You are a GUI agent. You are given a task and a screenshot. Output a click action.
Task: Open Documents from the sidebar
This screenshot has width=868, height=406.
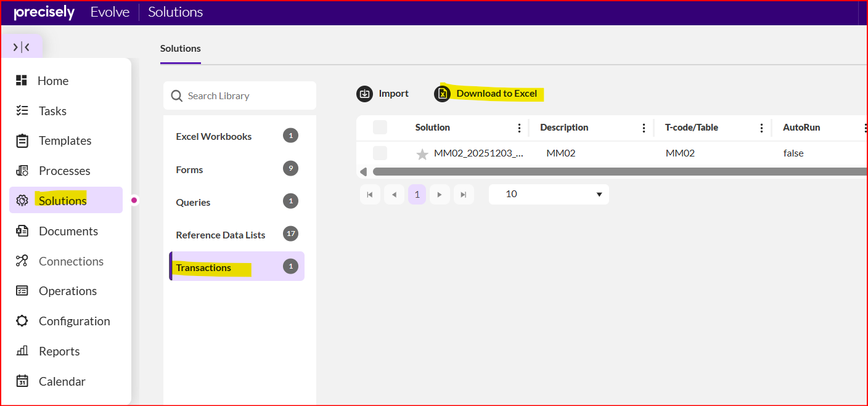point(68,231)
